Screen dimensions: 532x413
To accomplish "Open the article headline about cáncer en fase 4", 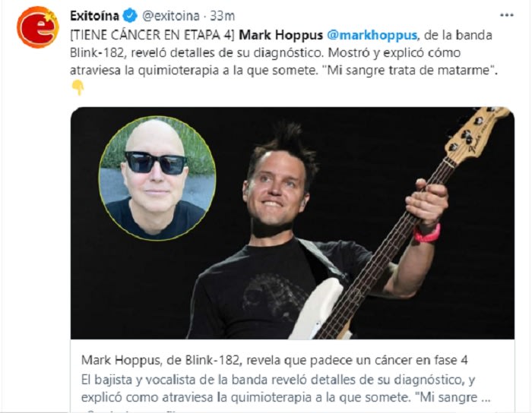I will click(x=274, y=360).
